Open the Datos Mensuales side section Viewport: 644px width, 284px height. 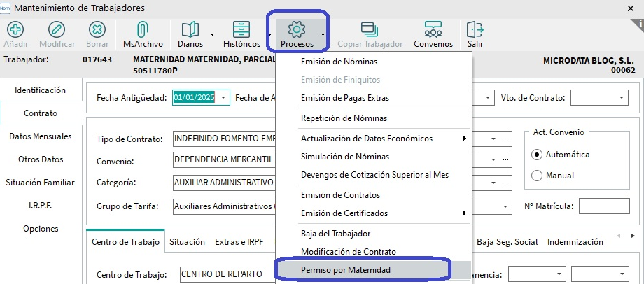[41, 136]
